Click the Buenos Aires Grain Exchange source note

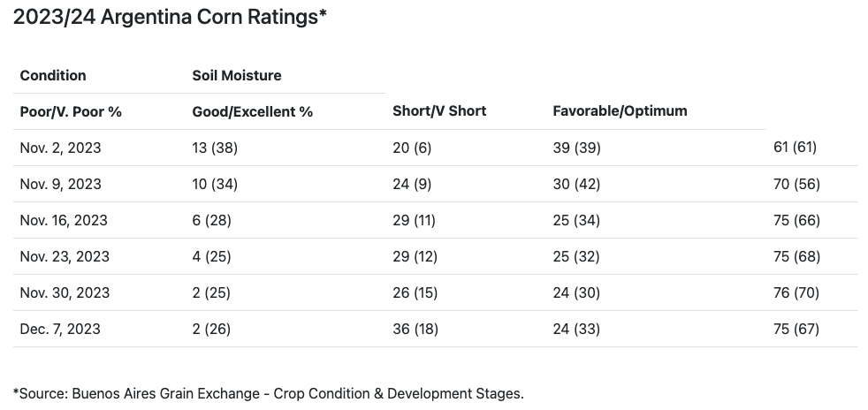269,393
